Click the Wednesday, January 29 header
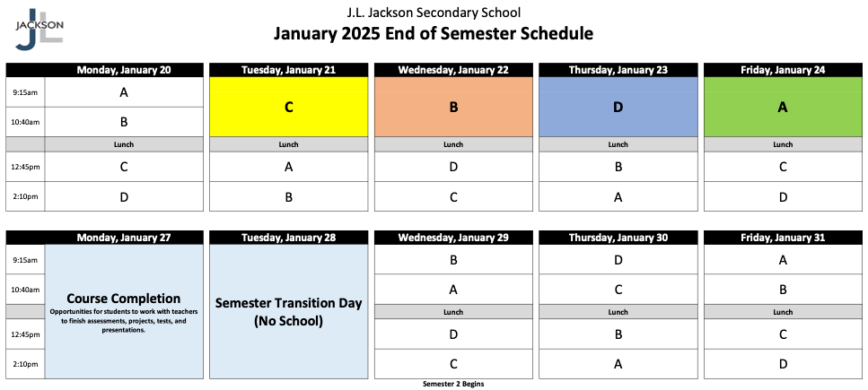 point(453,238)
